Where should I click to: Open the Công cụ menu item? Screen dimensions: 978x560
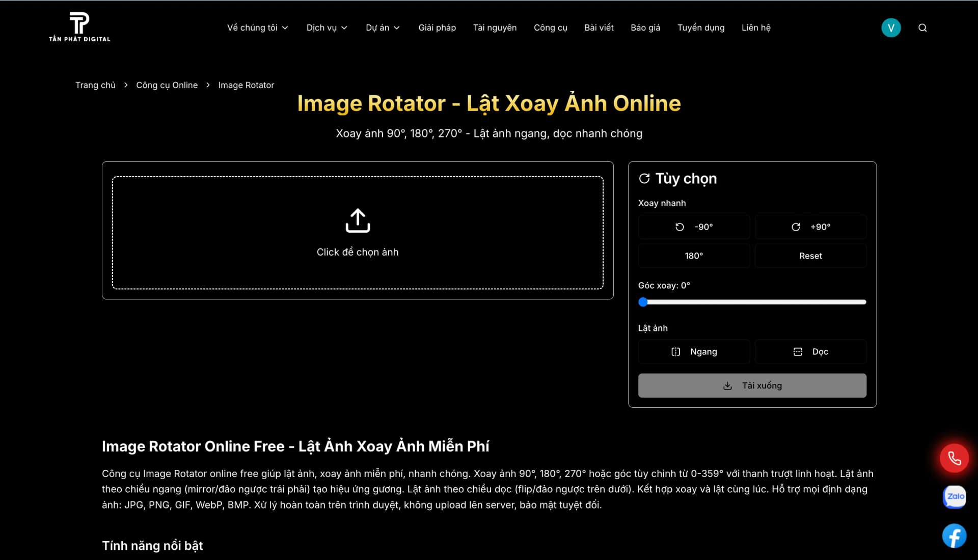(x=550, y=27)
